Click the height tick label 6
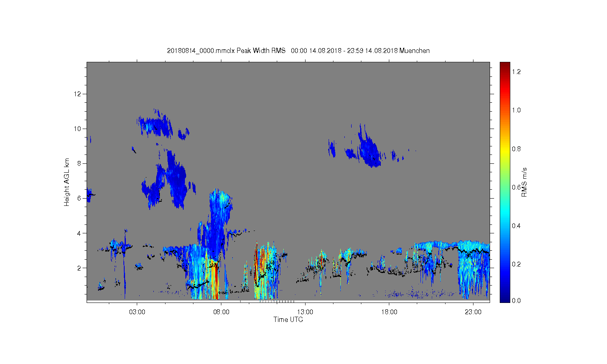 (x=79, y=198)
